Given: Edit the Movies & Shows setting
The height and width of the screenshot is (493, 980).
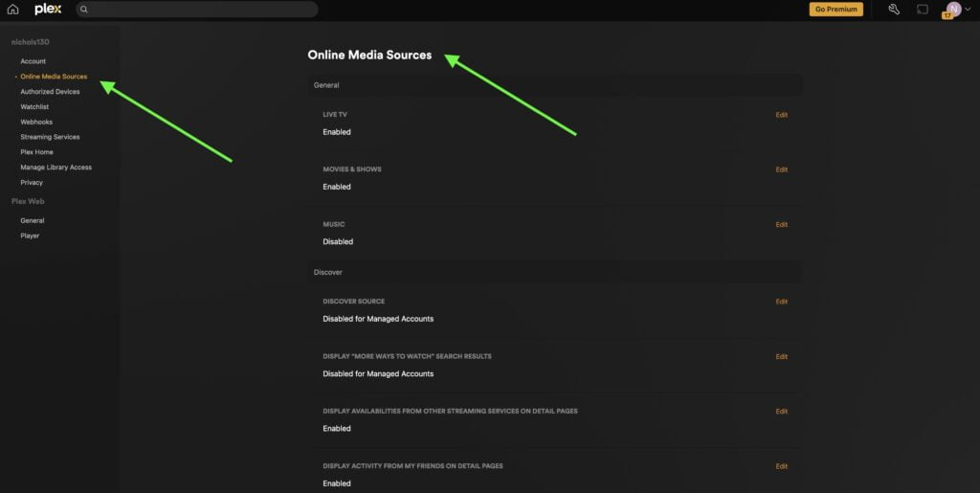Looking at the screenshot, I should [x=781, y=169].
